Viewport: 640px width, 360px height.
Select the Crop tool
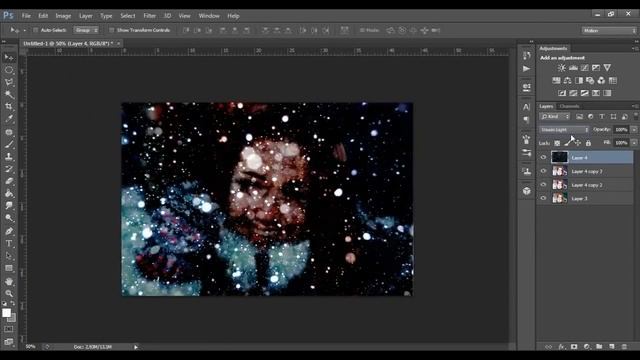pyautogui.click(x=9, y=107)
